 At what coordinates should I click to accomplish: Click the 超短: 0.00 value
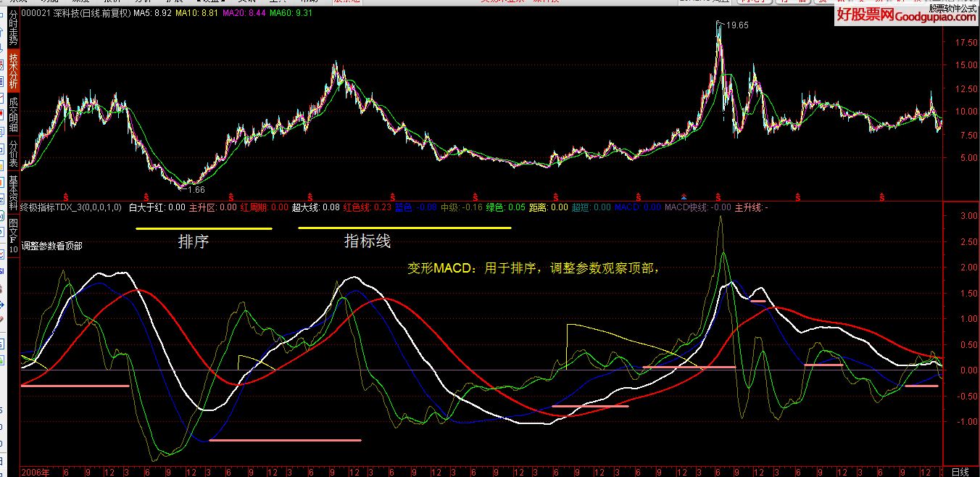(591, 207)
